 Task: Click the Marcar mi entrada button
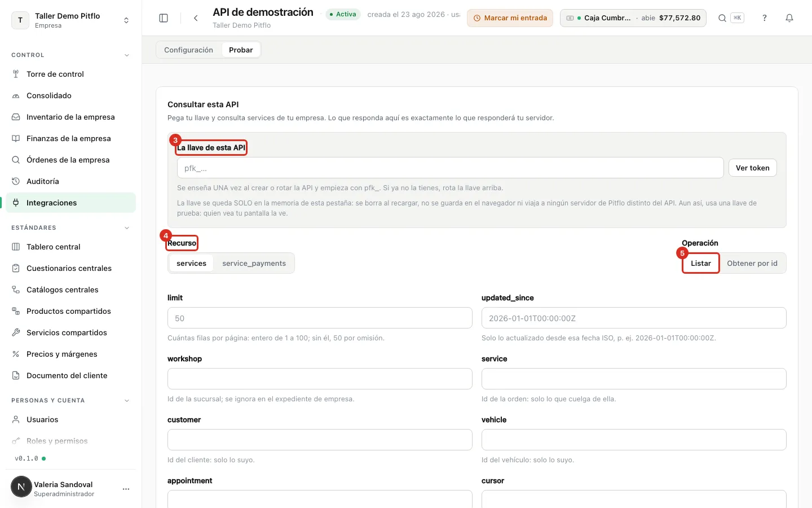(x=510, y=18)
